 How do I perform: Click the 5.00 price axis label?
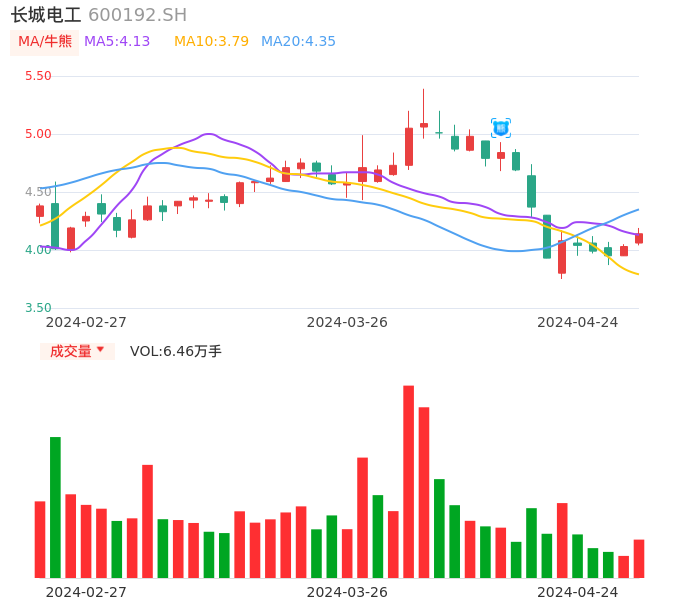38,134
